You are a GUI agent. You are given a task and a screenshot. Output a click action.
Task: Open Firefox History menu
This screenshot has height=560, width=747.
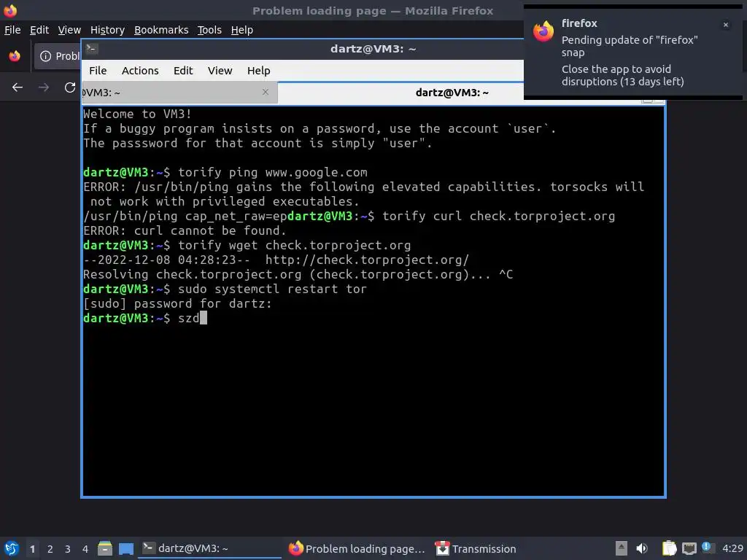(107, 30)
